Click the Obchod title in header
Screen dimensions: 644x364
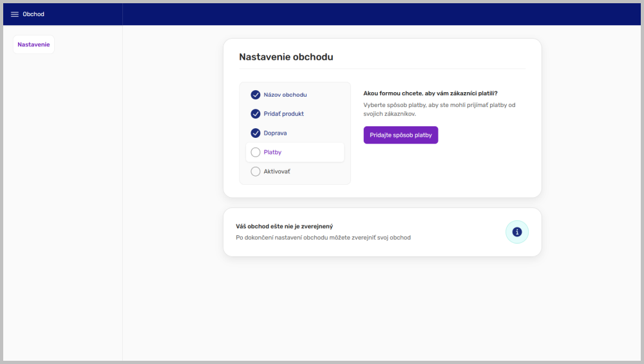tap(33, 14)
